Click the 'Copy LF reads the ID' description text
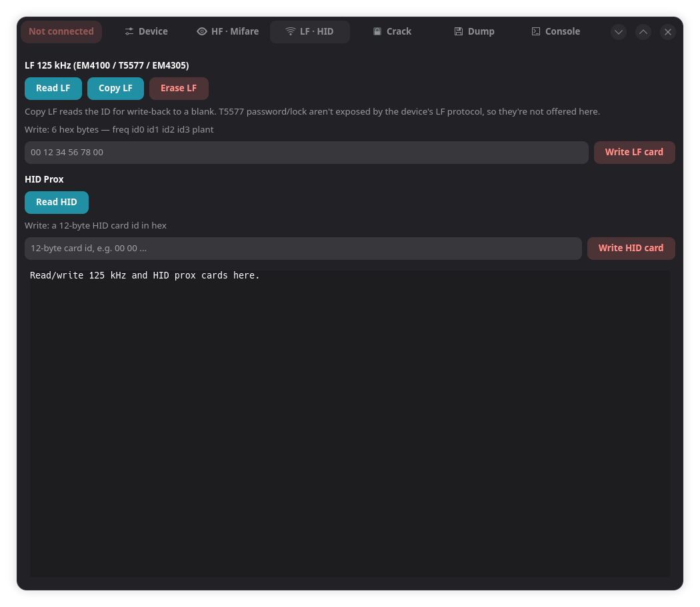This screenshot has height=607, width=700. coord(312,111)
